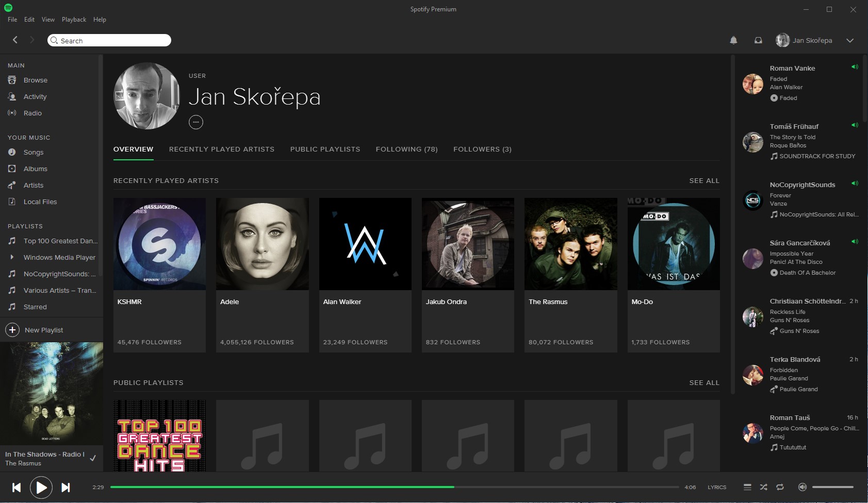The image size is (868, 503).
Task: Switch to Public Playlists tab
Action: [325, 149]
